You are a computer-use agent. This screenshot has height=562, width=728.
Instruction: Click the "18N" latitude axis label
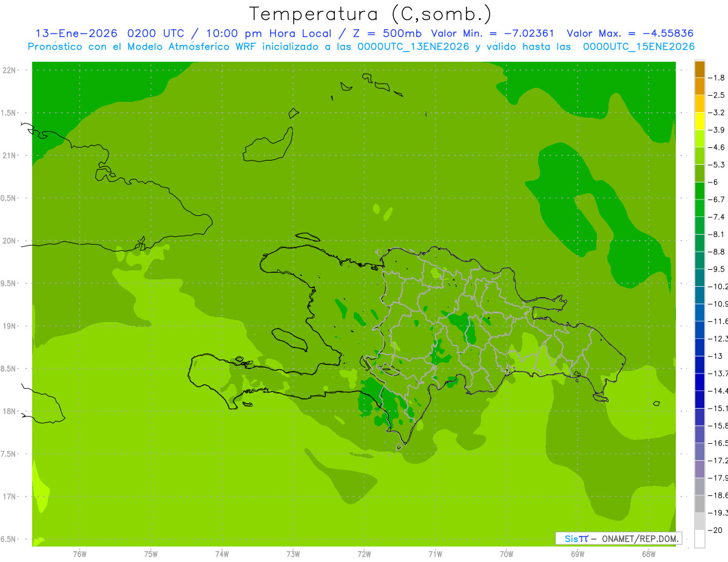click(10, 412)
